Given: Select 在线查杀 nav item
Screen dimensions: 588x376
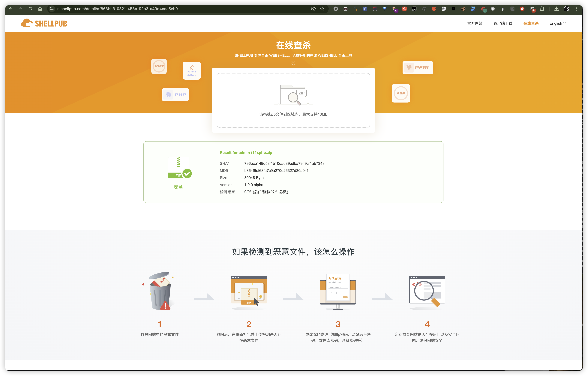Looking at the screenshot, I should pyautogui.click(x=531, y=23).
